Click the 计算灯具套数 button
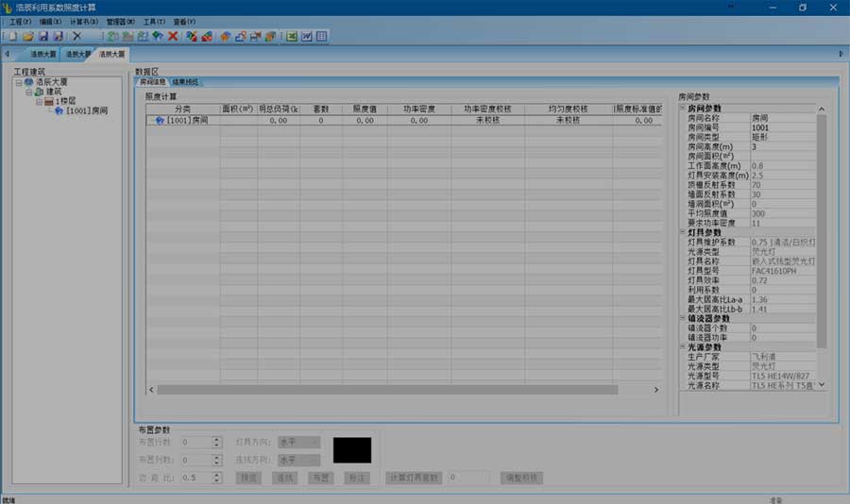850x504 pixels. coord(415,478)
